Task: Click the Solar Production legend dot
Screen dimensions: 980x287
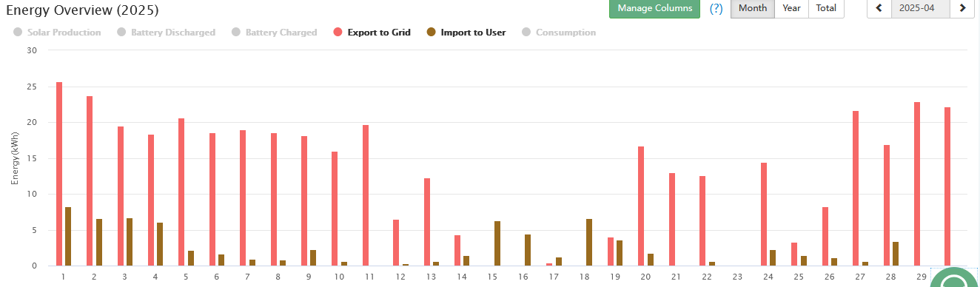Action: (x=17, y=33)
